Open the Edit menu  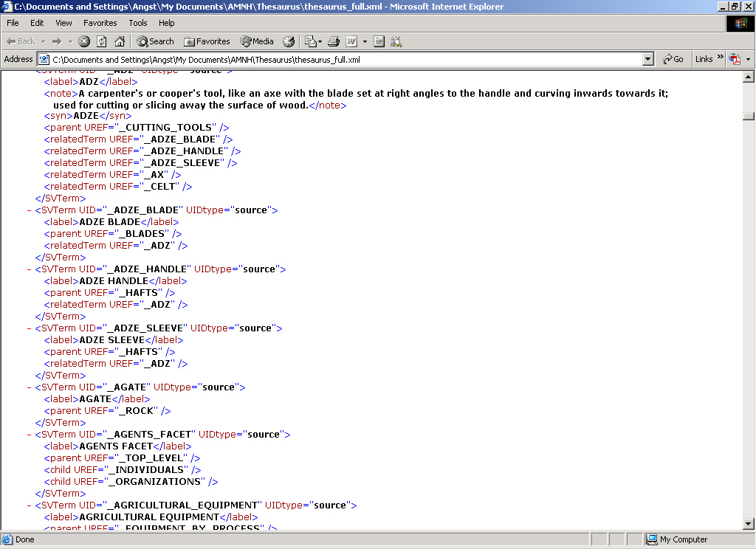coord(37,23)
